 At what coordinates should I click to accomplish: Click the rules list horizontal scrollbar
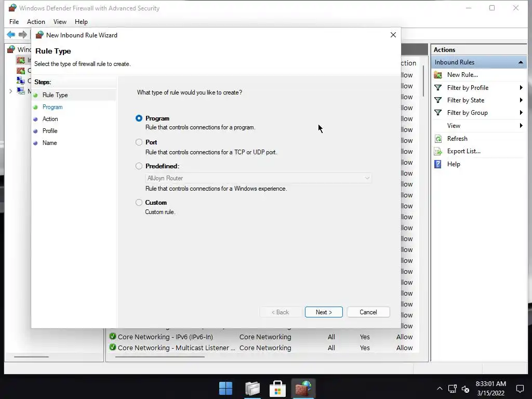[x=160, y=356]
